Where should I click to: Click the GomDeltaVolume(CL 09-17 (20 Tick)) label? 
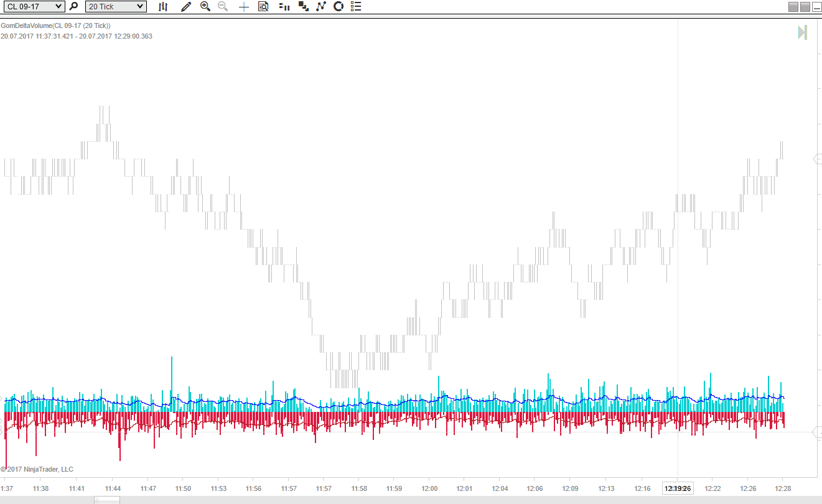point(55,26)
